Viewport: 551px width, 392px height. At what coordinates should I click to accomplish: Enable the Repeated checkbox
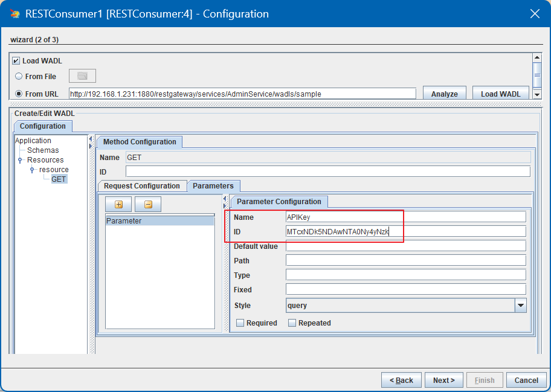click(x=292, y=323)
